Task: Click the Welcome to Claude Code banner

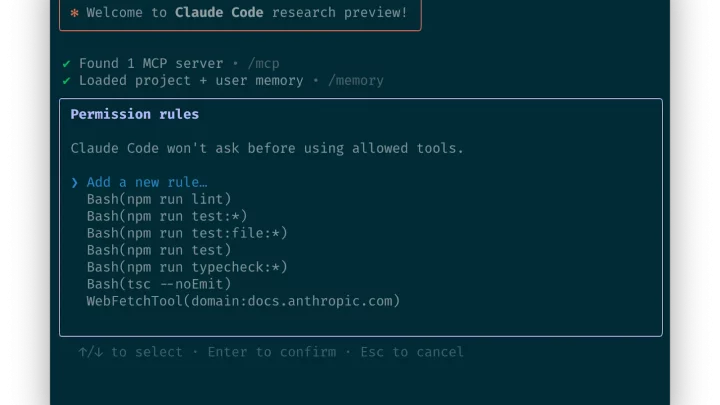Action: pyautogui.click(x=240, y=14)
